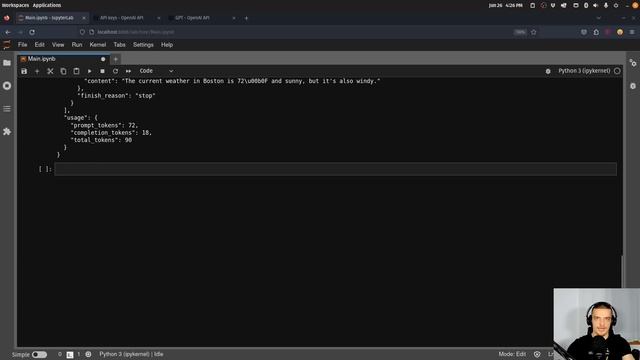Open the Kernel menu

pyautogui.click(x=98, y=45)
